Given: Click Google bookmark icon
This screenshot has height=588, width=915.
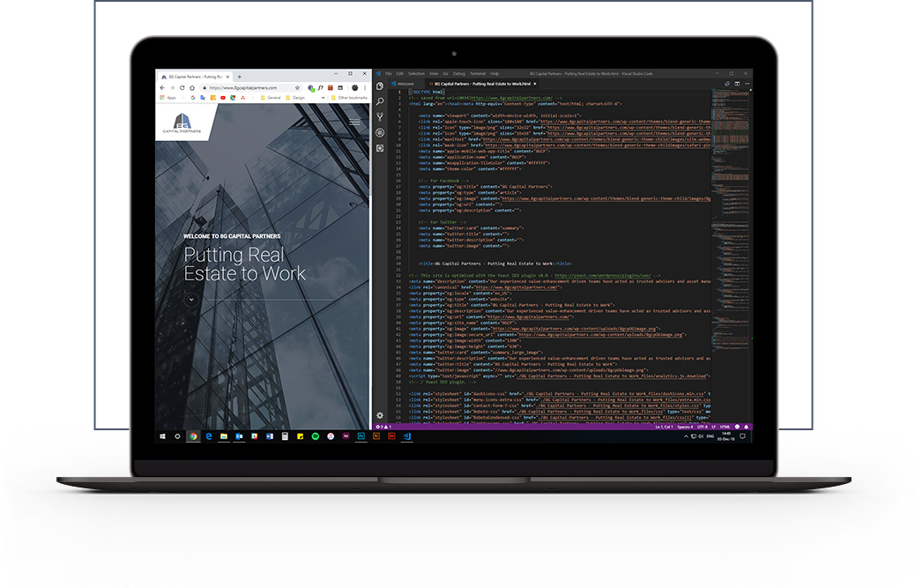Looking at the screenshot, I should tap(192, 98).
